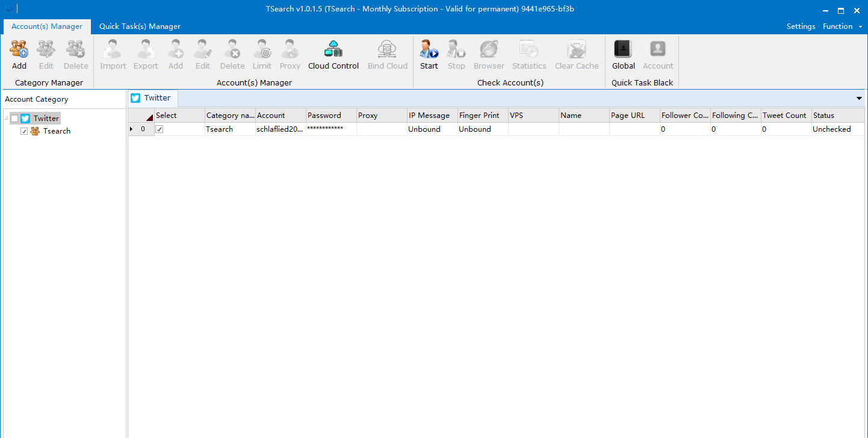
Task: Open the Browser tool
Action: coord(489,55)
